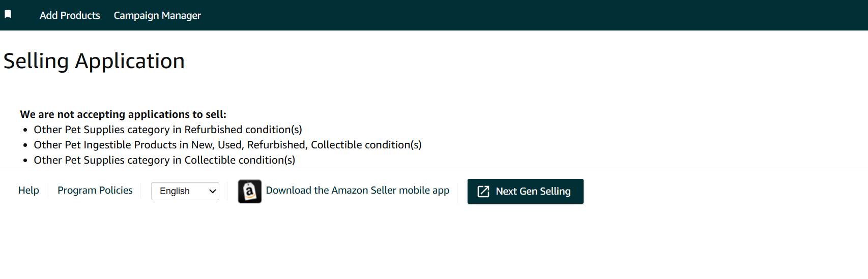Click the Amazon Seller app icon
868x279 pixels.
point(250,191)
